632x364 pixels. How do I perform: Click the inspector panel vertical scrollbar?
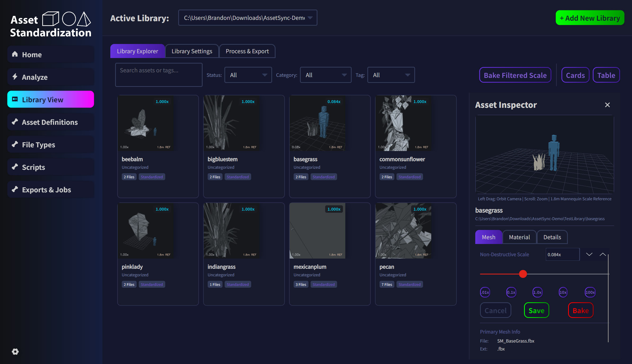point(608,298)
